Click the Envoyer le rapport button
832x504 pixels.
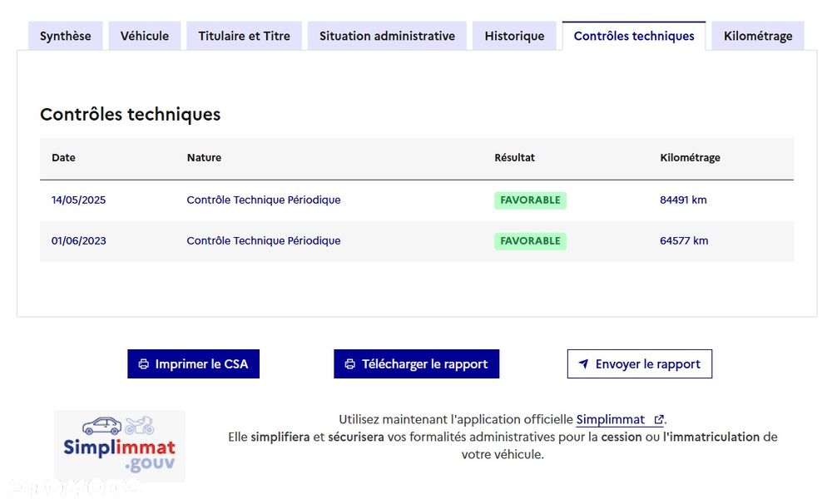point(639,364)
